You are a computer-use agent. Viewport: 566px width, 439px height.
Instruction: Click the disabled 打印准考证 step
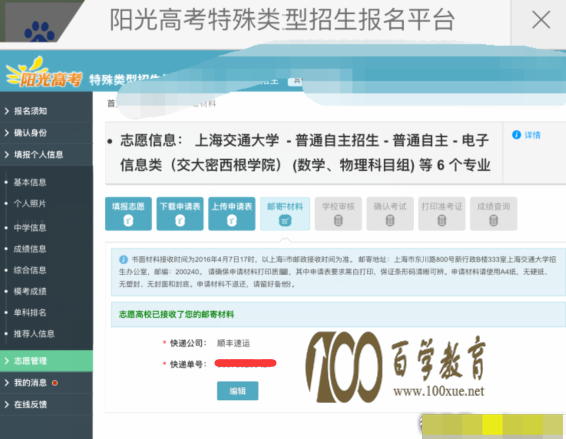[x=442, y=214]
